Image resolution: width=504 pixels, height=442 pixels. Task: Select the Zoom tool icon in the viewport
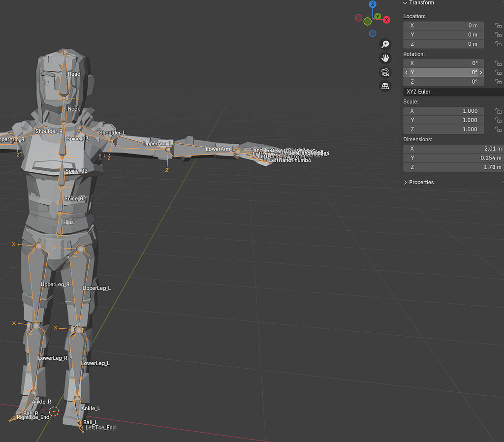click(x=386, y=44)
